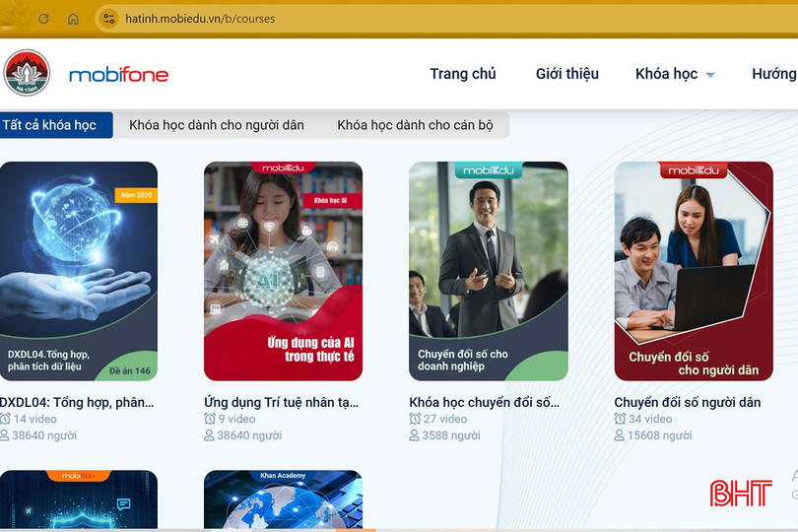Click the person icon beside 3588 người

(415, 435)
